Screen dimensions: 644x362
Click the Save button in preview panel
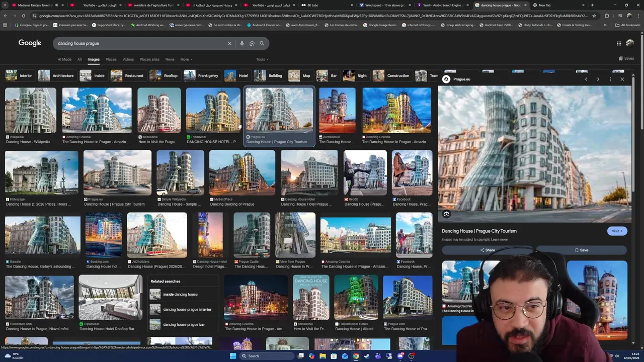click(581, 250)
